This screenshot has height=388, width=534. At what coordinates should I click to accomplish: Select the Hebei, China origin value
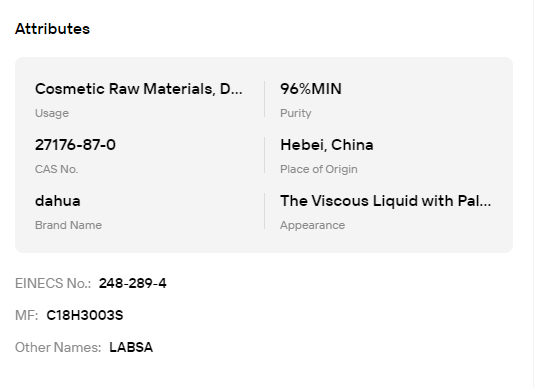pyautogui.click(x=327, y=145)
